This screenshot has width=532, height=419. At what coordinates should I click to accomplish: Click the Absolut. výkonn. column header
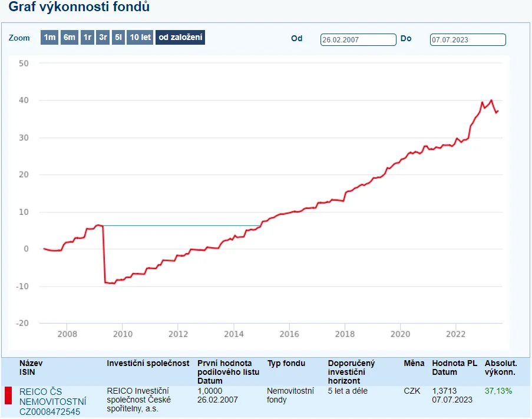pyautogui.click(x=501, y=367)
